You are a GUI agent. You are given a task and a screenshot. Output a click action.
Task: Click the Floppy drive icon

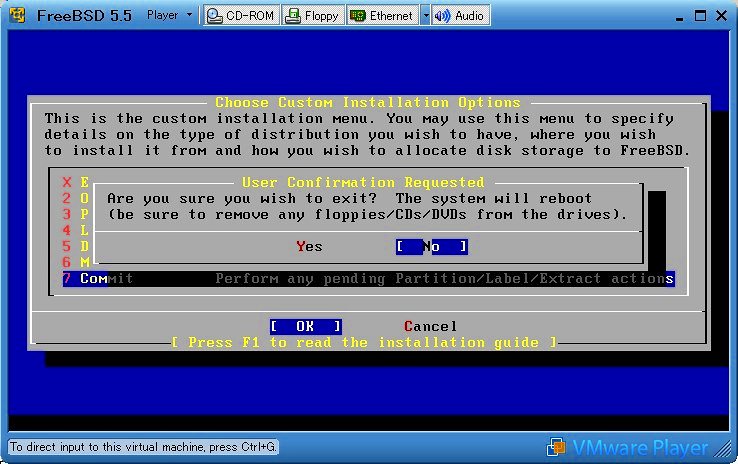[x=291, y=15]
